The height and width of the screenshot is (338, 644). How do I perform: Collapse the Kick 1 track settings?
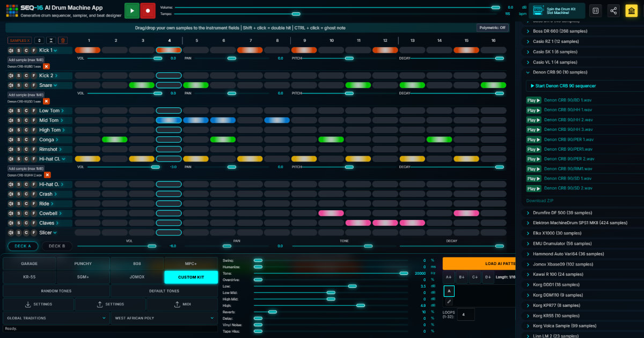click(55, 50)
